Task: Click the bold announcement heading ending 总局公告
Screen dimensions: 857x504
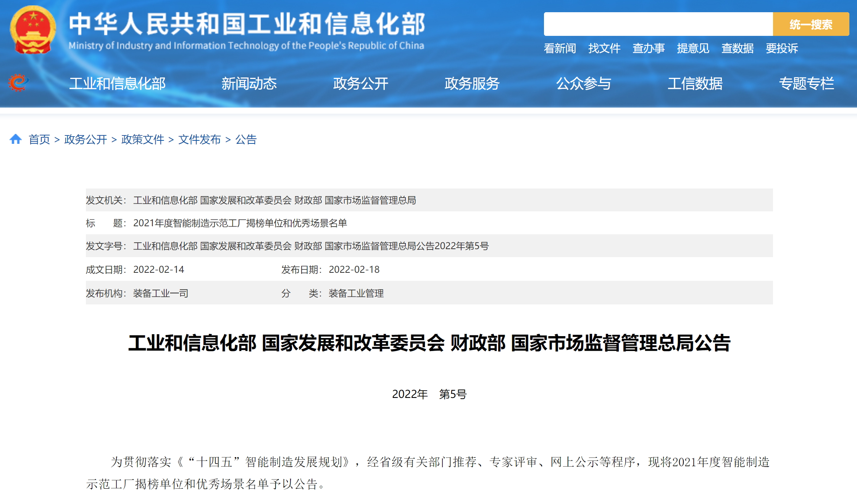Action: pos(429,343)
